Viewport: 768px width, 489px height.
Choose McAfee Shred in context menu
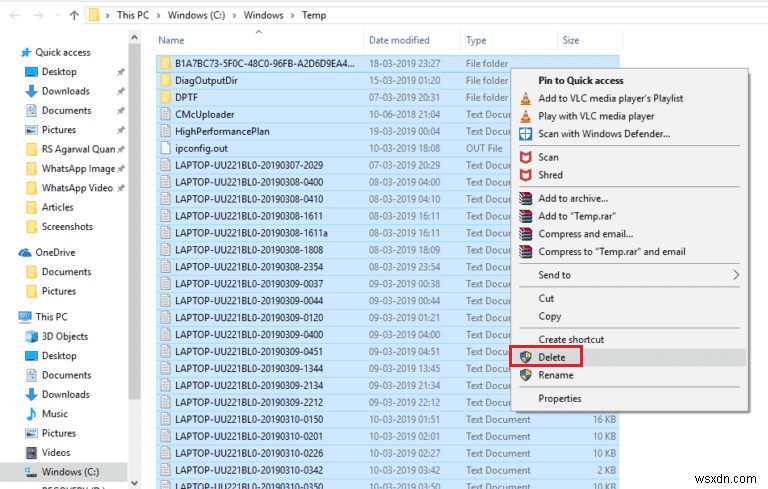pyautogui.click(x=551, y=175)
